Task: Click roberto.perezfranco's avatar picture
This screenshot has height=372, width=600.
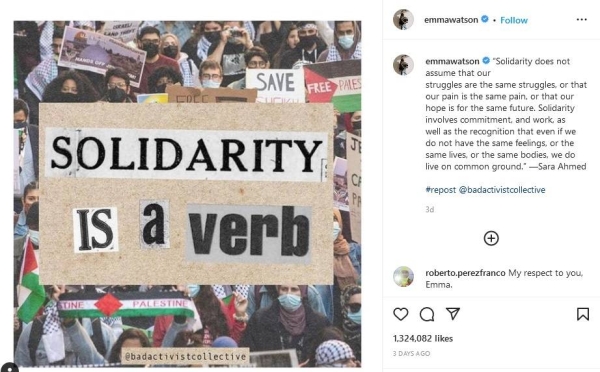Action: [x=403, y=276]
